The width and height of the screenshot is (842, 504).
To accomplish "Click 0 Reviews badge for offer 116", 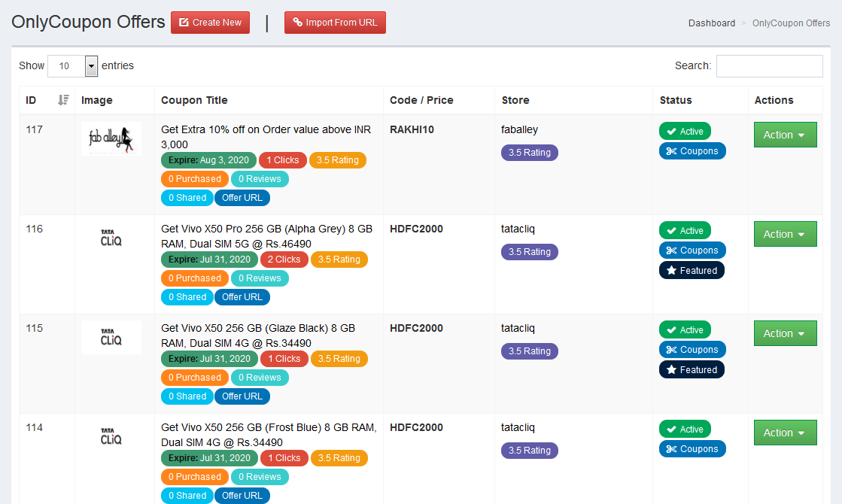I will [260, 278].
